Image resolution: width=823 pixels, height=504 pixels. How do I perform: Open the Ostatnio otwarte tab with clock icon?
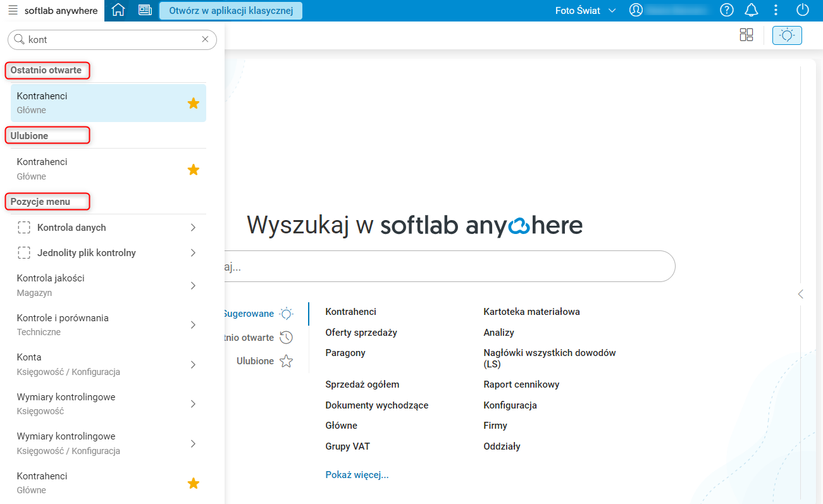(258, 338)
